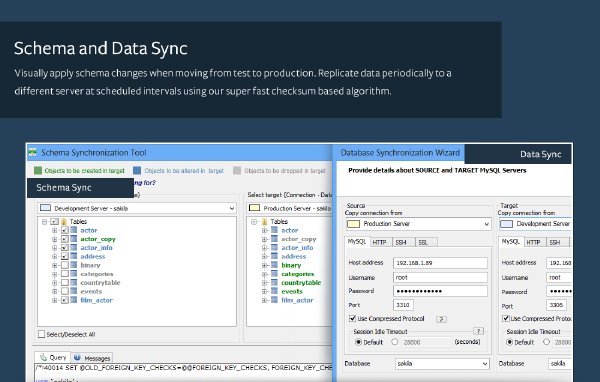
Task: Click the Messages tab info icon
Action: tap(77, 357)
